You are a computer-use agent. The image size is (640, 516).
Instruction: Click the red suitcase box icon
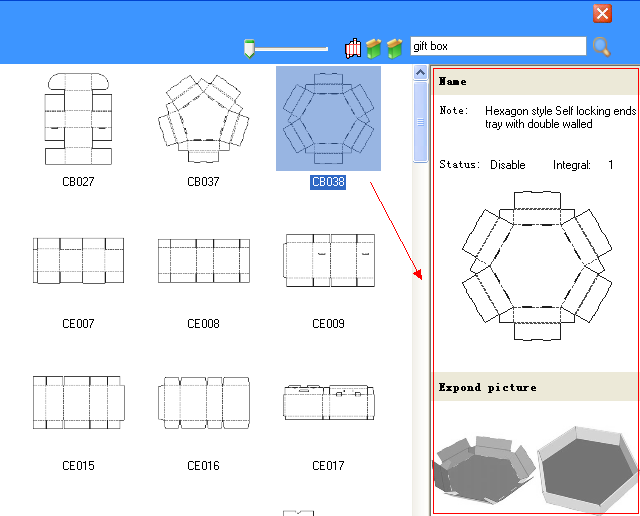point(353,49)
